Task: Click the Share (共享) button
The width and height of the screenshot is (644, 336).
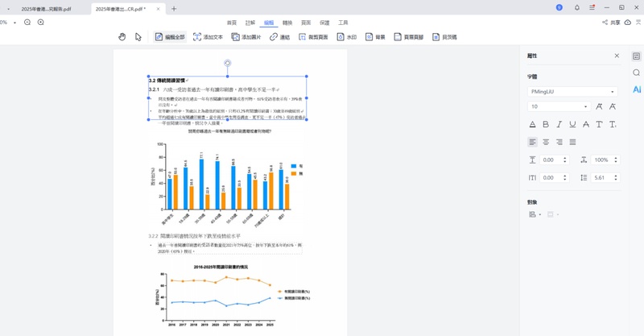Action: tap(611, 23)
